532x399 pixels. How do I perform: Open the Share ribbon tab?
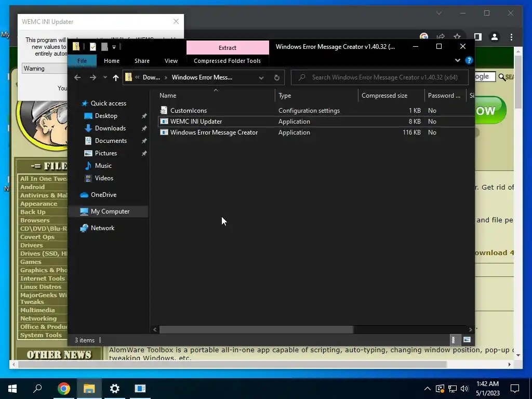click(142, 61)
